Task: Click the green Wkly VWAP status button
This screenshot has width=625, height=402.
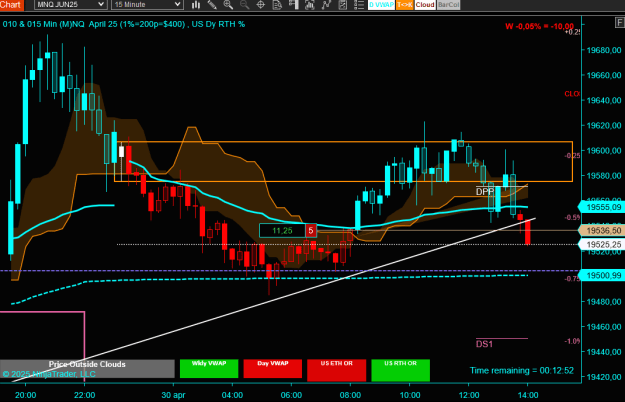Action: [x=209, y=369]
